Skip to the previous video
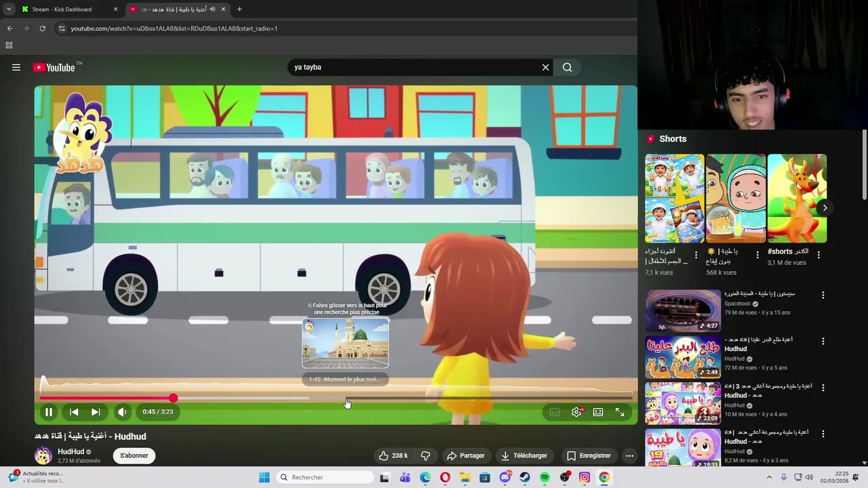 pos(74,411)
